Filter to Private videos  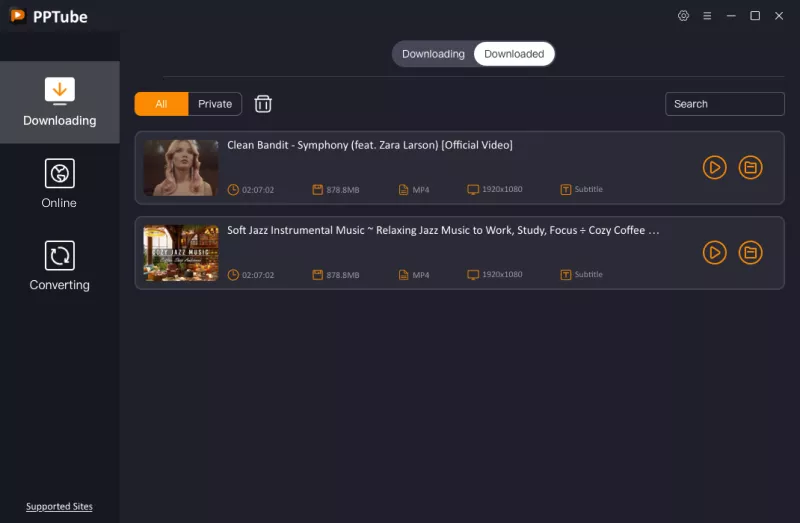[x=215, y=104]
